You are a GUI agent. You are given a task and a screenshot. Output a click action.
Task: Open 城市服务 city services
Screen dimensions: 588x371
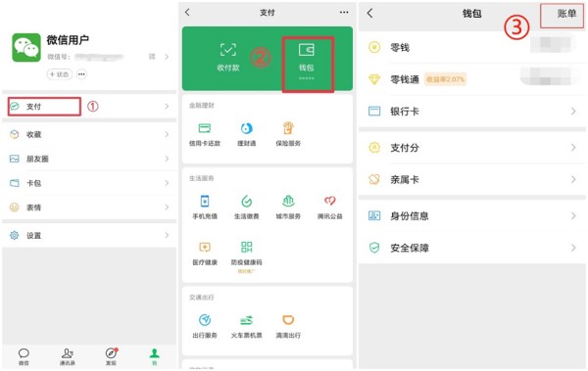click(x=288, y=208)
